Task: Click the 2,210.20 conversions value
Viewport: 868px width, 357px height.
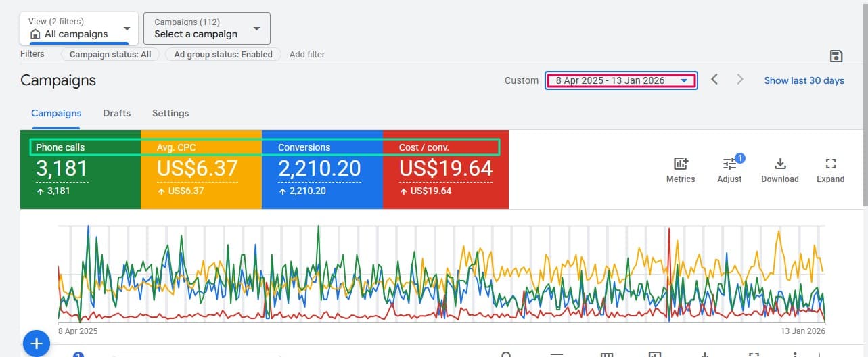Action: tap(319, 168)
